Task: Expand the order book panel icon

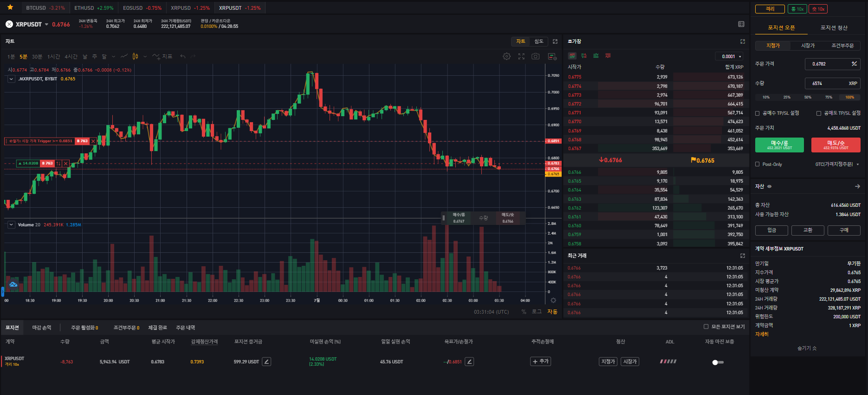Action: click(x=743, y=42)
